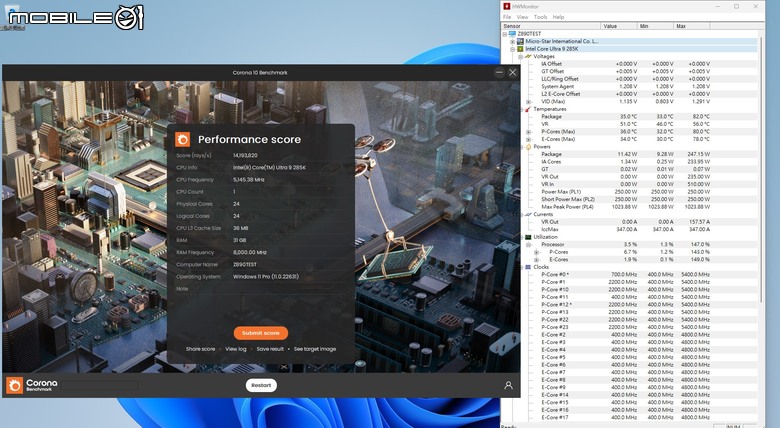Collapse the Intel Core Ultra 9 285K node
The image size is (780, 428).
click(512, 49)
